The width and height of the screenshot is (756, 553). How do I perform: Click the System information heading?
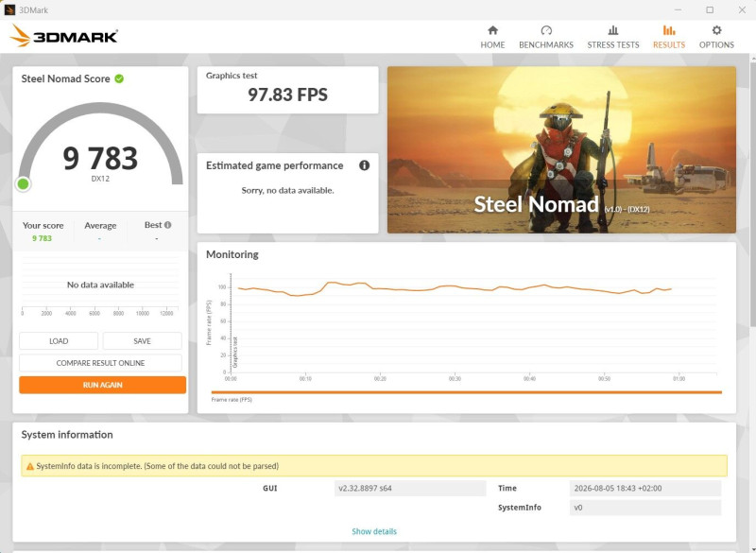pyautogui.click(x=67, y=435)
